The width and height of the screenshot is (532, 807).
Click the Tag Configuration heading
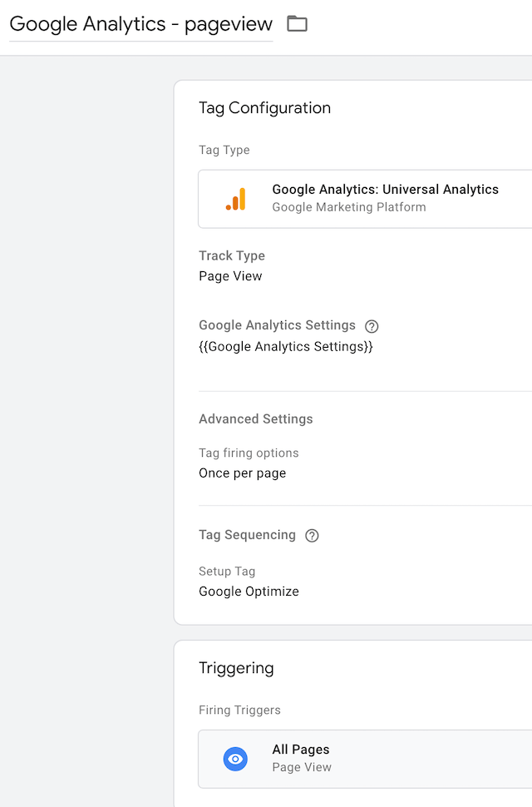coord(264,108)
